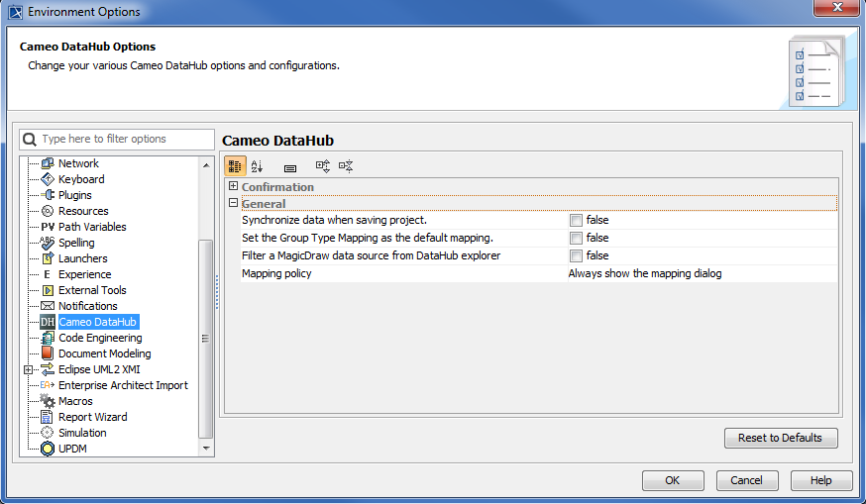Toggle the description area button
The image size is (866, 504).
pyautogui.click(x=290, y=167)
